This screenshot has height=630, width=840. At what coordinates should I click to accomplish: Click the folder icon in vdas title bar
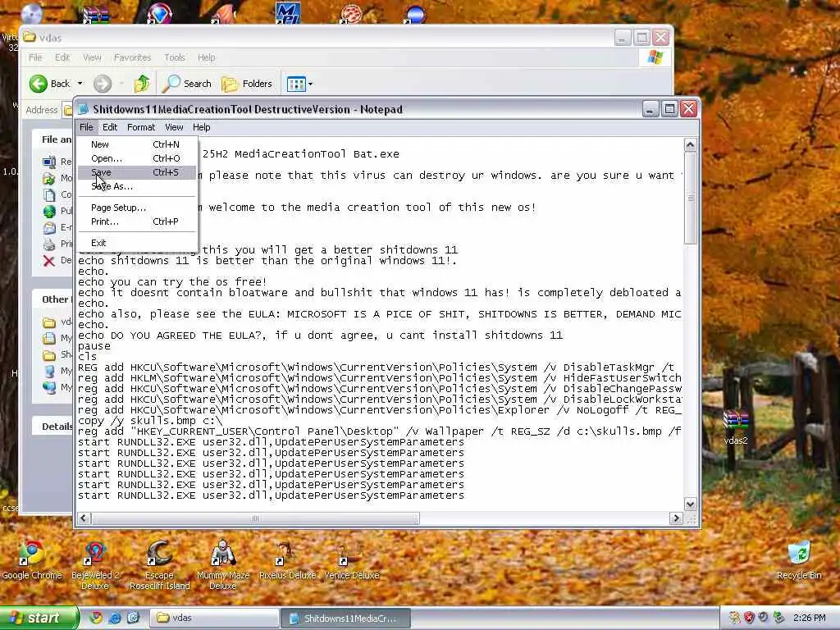pyautogui.click(x=30, y=37)
